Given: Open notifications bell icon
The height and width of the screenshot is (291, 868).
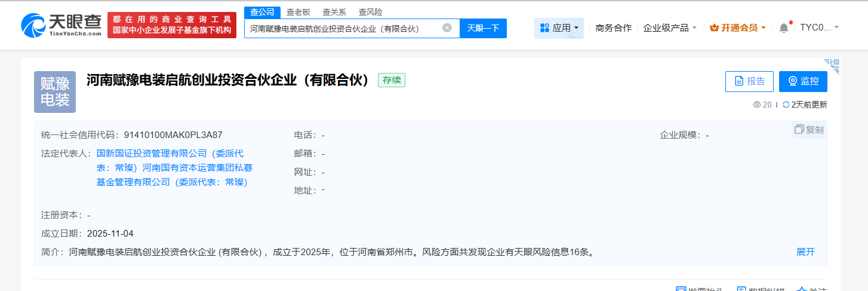Looking at the screenshot, I should coord(784,27).
